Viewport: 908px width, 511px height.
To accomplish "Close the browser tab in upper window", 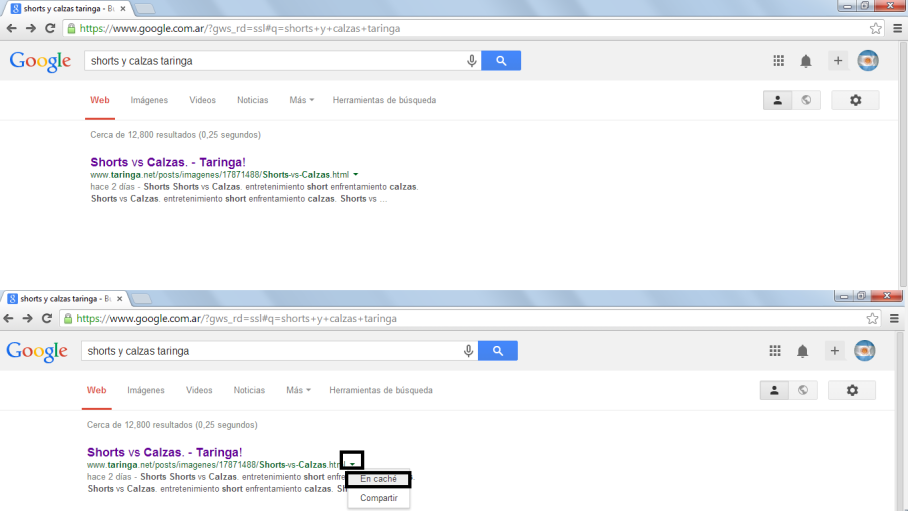I will (x=123, y=9).
